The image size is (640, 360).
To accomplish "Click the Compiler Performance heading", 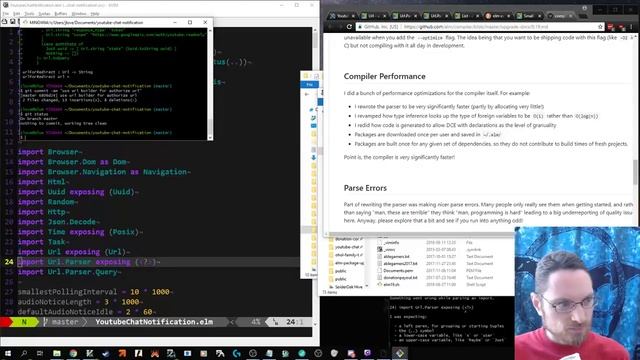I will pos(384,76).
